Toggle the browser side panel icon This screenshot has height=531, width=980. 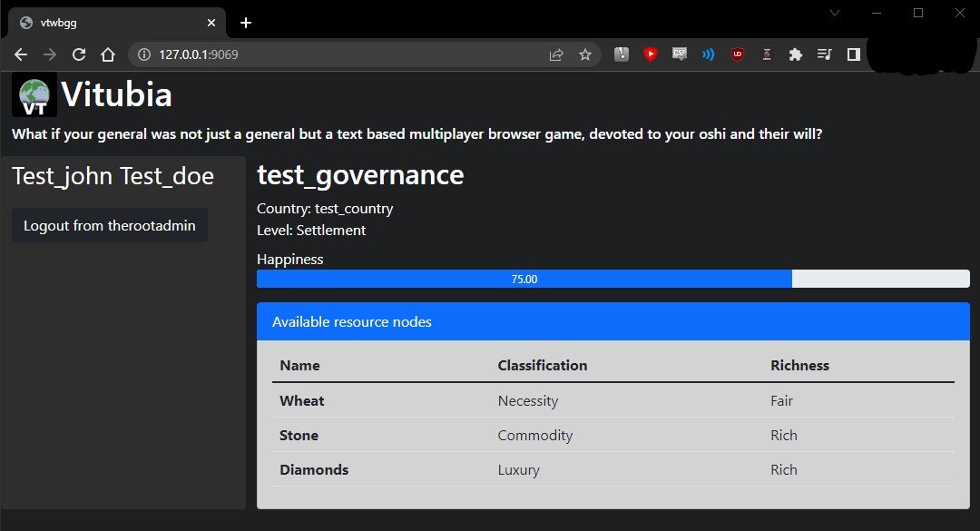(x=854, y=54)
